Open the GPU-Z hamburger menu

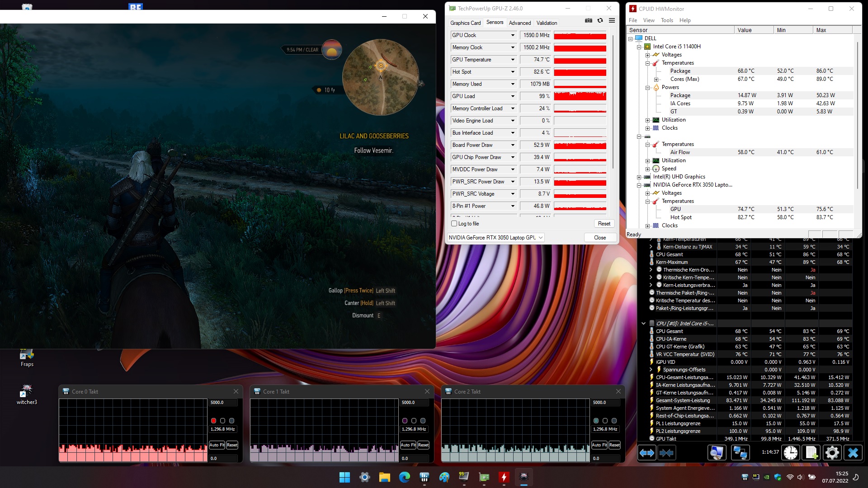(612, 20)
